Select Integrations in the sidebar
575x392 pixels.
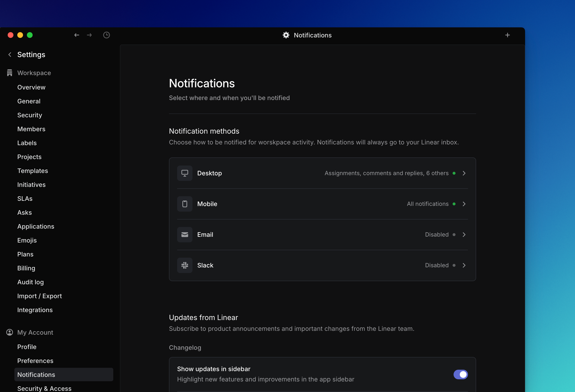click(35, 310)
